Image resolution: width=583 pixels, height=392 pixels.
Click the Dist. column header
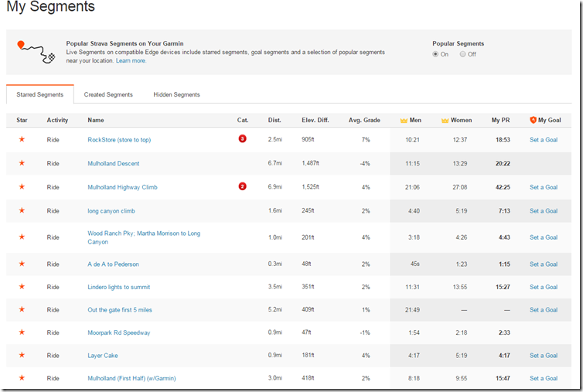coord(274,120)
